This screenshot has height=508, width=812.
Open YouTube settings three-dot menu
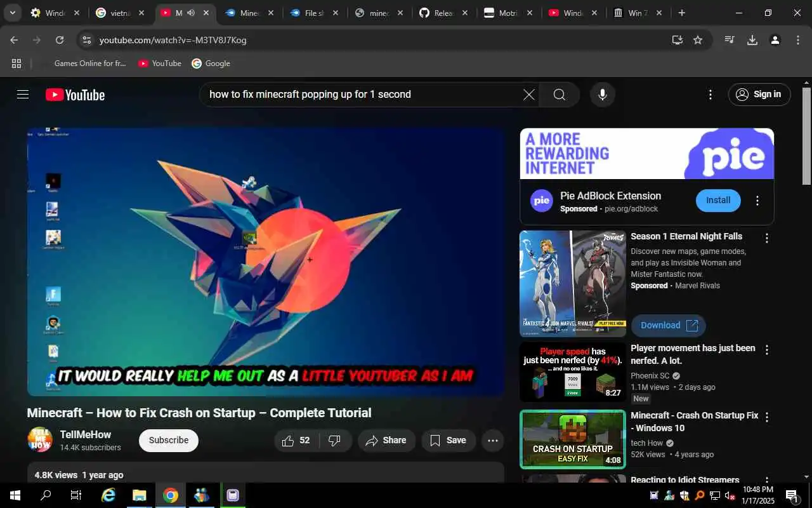pos(710,95)
